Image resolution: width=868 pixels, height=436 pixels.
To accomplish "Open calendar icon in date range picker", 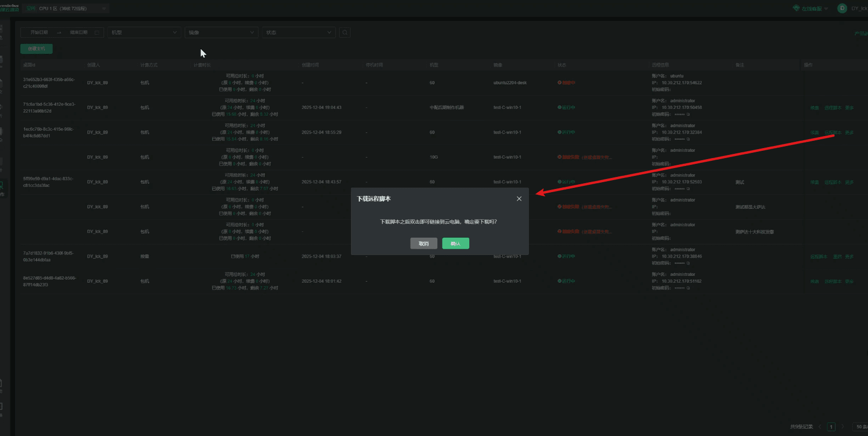I will (x=97, y=32).
